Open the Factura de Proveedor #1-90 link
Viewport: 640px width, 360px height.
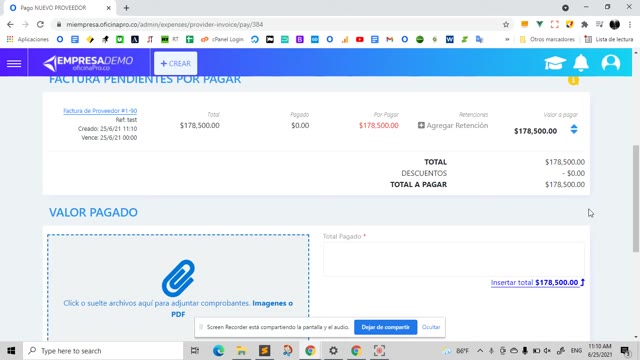(100, 111)
